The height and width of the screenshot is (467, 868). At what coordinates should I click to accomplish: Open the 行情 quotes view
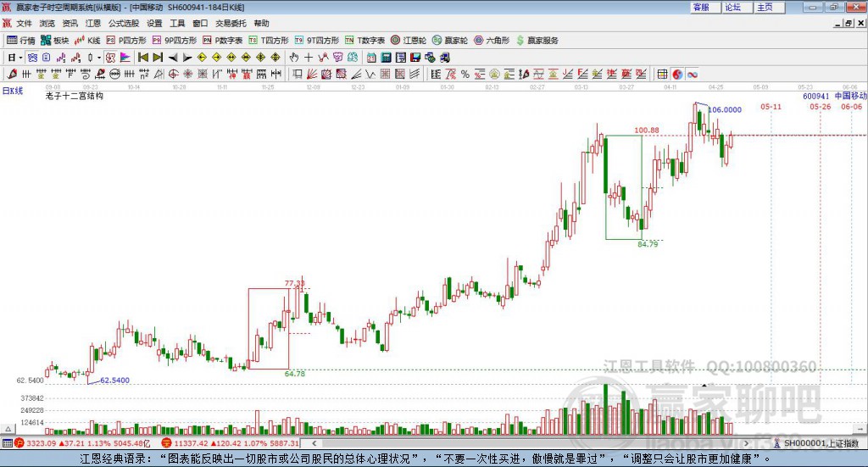[21, 41]
